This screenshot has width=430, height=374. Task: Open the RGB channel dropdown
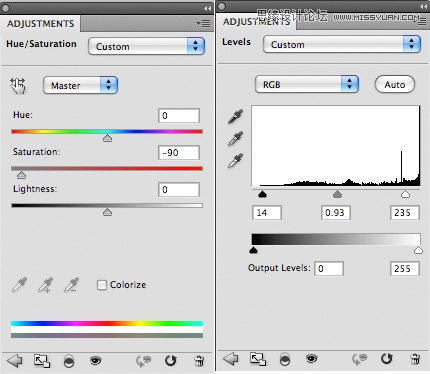tap(306, 84)
